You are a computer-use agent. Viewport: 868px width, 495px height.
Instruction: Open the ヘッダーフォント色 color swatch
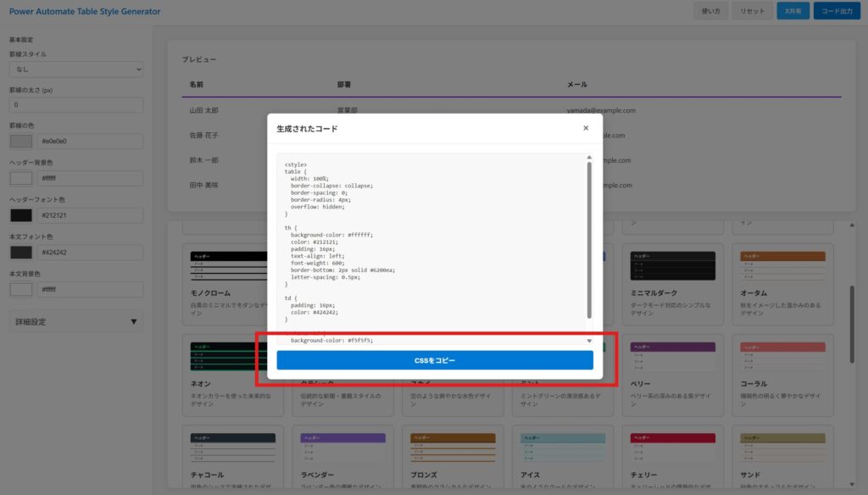(x=21, y=215)
